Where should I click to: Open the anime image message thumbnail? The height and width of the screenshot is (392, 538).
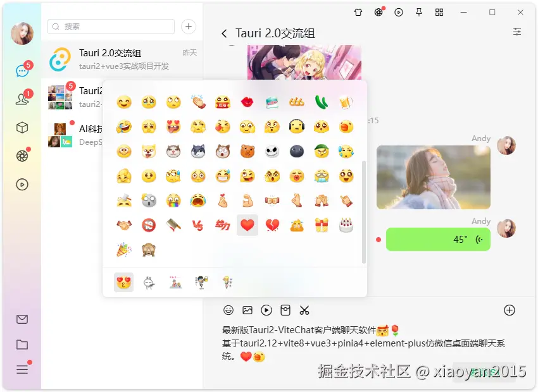(x=304, y=63)
